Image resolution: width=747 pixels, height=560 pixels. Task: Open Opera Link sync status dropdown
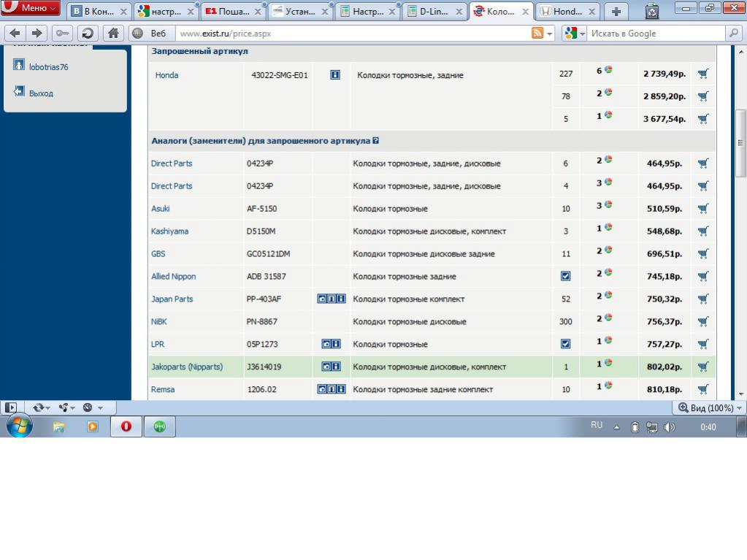point(41,407)
